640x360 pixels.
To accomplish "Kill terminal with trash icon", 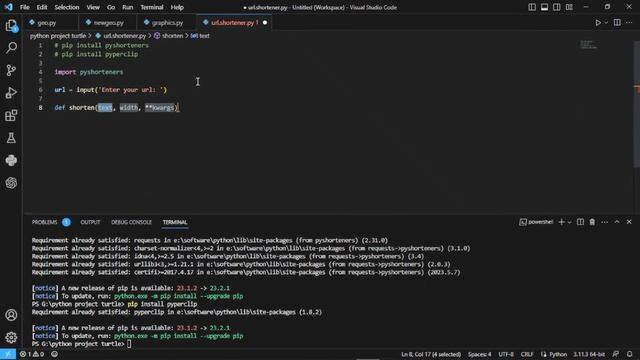I will coord(592,222).
